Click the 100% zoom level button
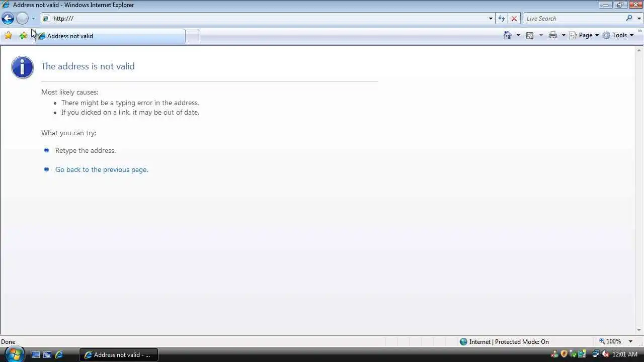This screenshot has width=644, height=362. (610, 341)
